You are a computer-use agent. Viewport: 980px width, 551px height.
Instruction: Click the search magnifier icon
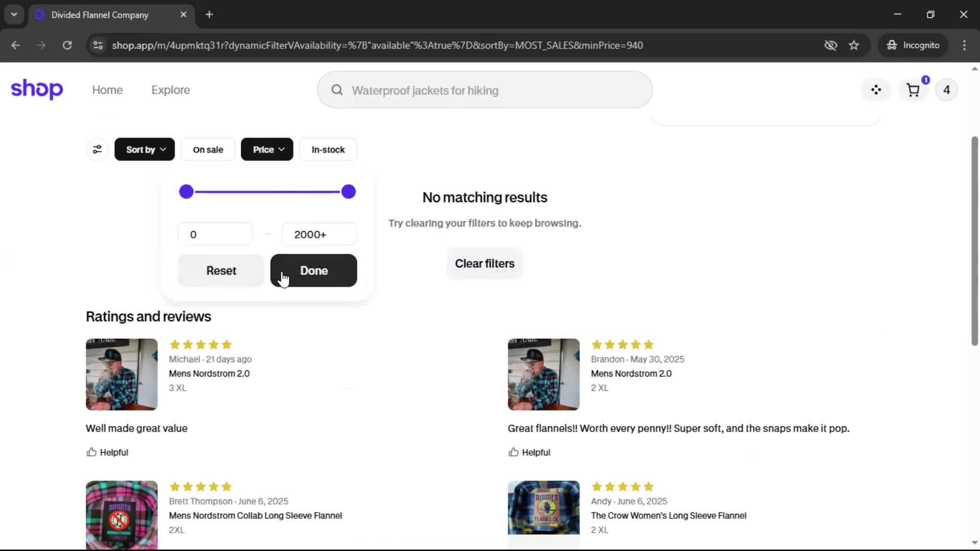[x=337, y=90]
